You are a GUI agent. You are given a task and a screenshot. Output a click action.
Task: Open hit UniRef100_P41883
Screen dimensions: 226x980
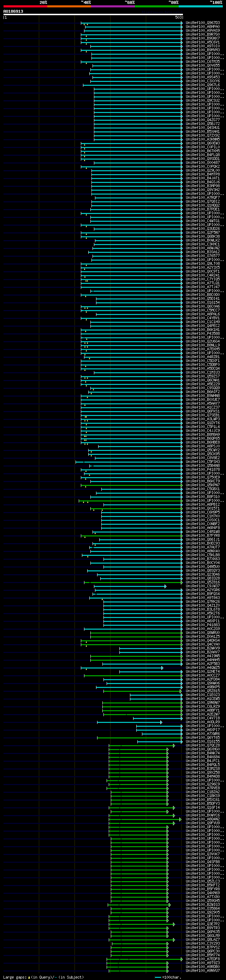point(203,625)
